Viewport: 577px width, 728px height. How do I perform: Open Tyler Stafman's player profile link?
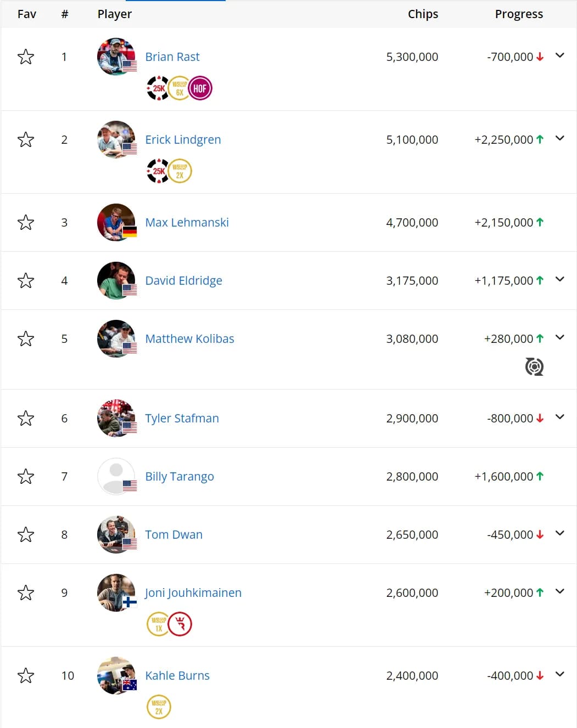(182, 418)
